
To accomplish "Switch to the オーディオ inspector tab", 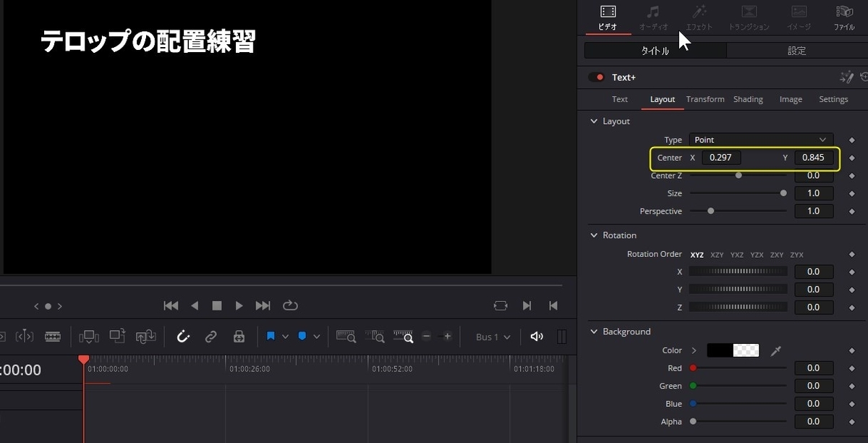I will point(653,18).
